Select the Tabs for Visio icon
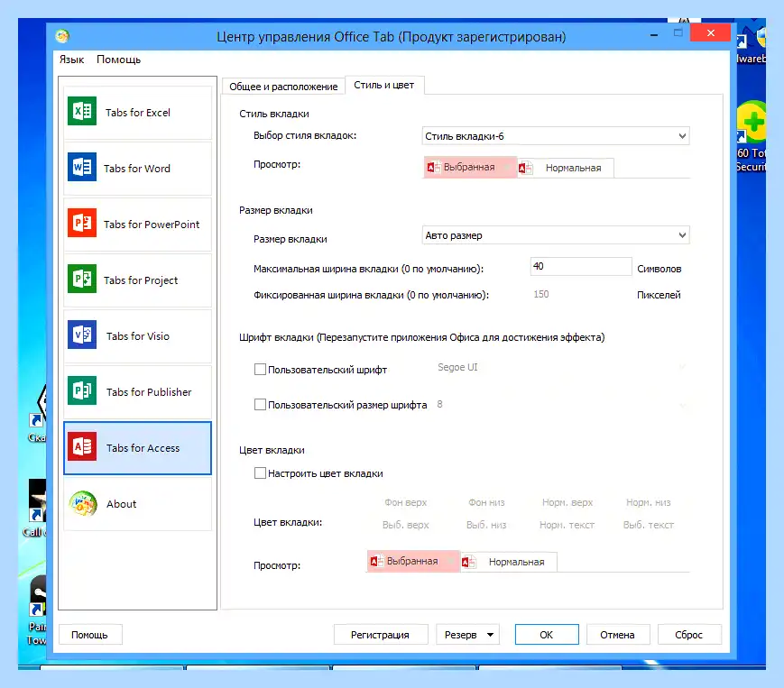 point(82,335)
